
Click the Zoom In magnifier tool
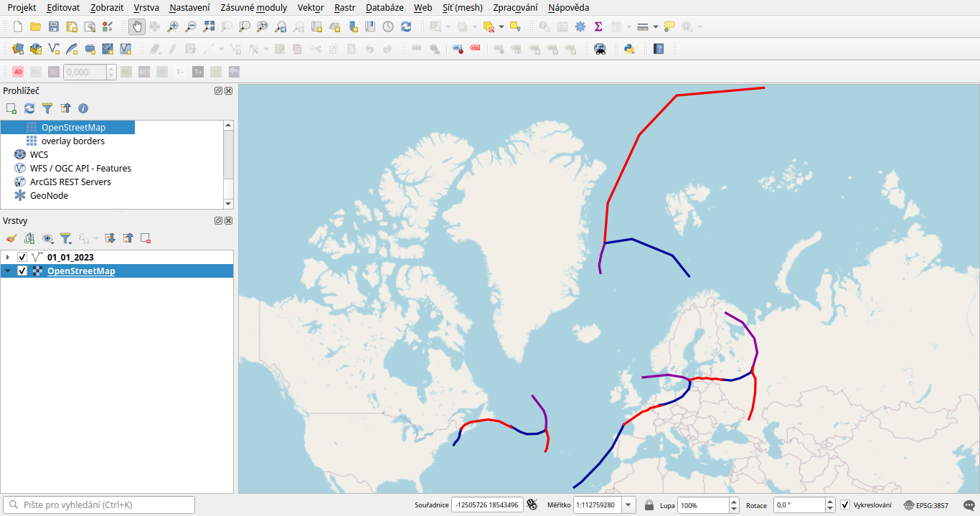(173, 27)
